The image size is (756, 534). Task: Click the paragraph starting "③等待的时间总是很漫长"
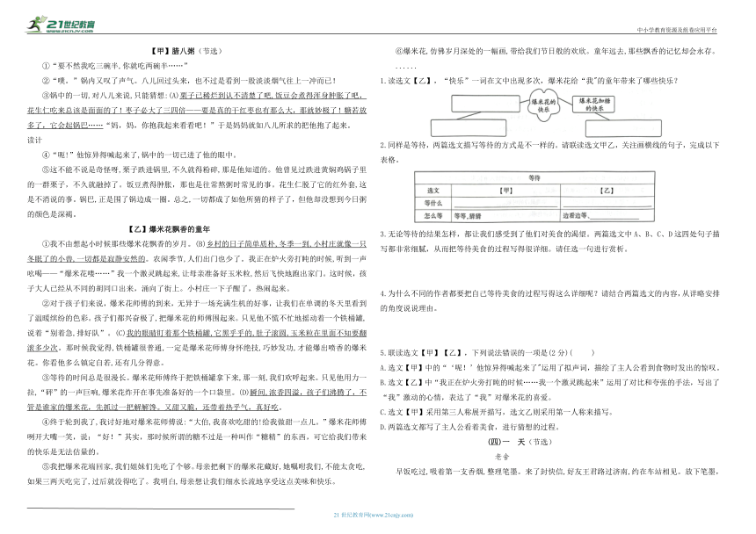(x=197, y=392)
